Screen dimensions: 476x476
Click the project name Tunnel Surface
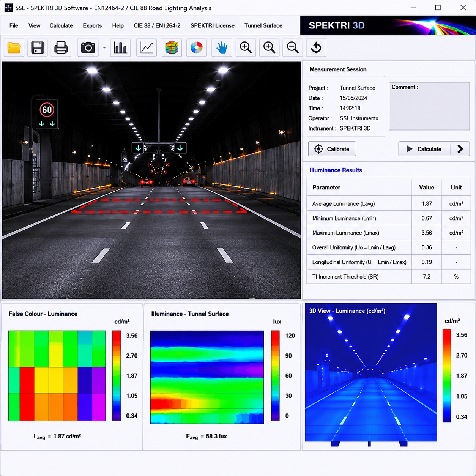357,88
